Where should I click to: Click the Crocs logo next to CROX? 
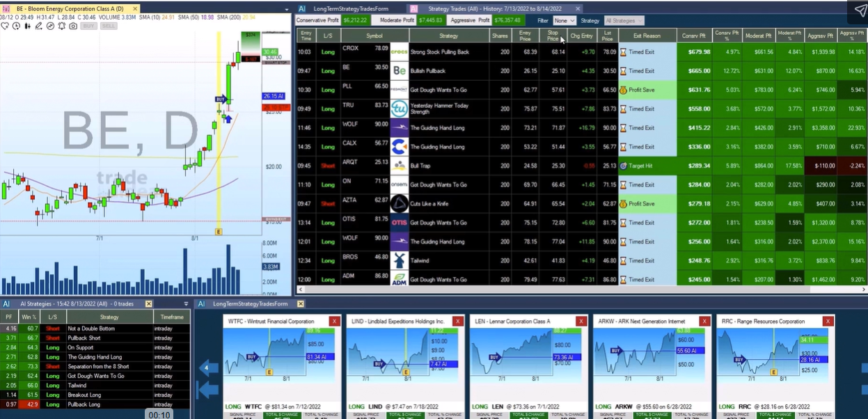[x=399, y=52]
